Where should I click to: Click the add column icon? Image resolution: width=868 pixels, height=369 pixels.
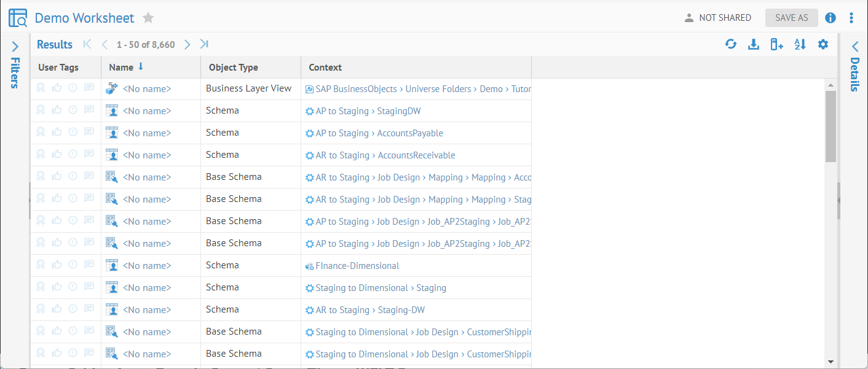(776, 44)
